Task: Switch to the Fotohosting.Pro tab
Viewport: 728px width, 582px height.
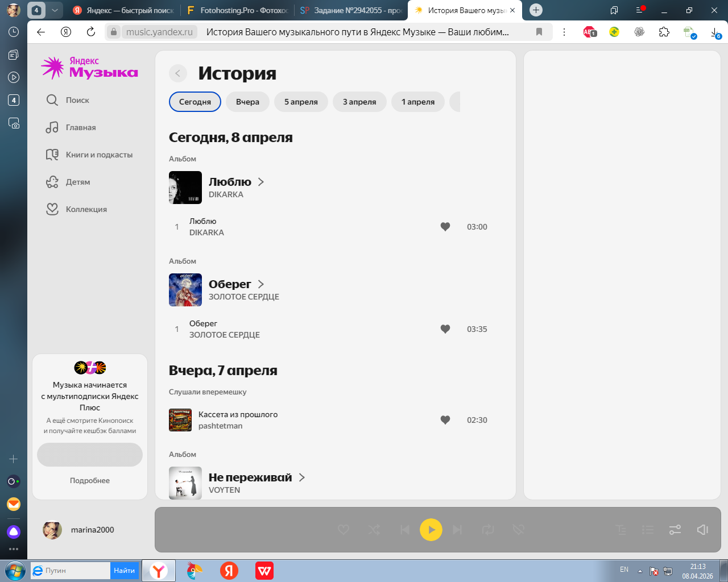Action: 237,10
